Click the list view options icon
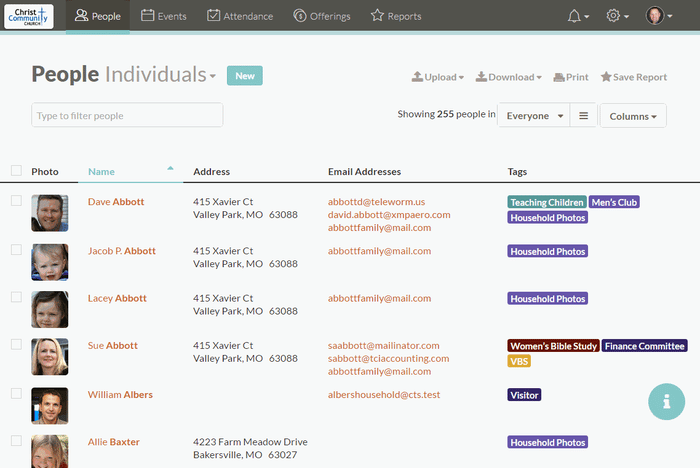This screenshot has width=700, height=468. click(584, 116)
